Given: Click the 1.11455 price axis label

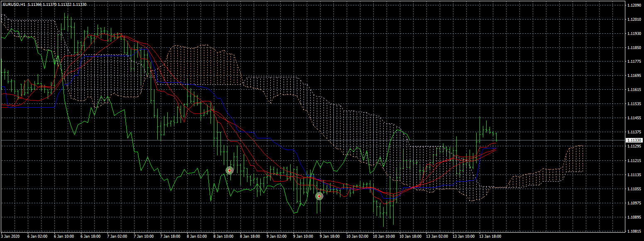Looking at the screenshot, I should pos(635,118).
